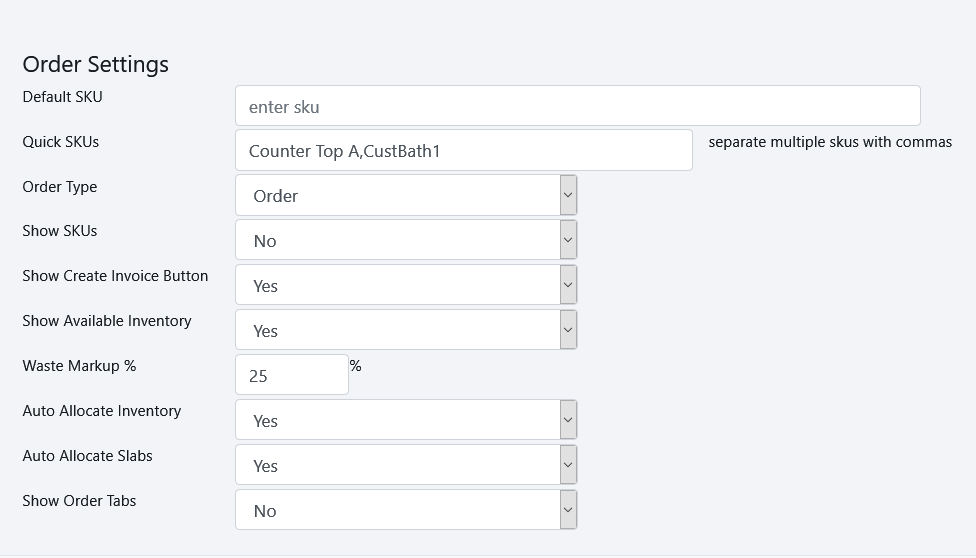The width and height of the screenshot is (976, 558).
Task: Click the Show Order Tabs arrow
Action: tap(568, 511)
